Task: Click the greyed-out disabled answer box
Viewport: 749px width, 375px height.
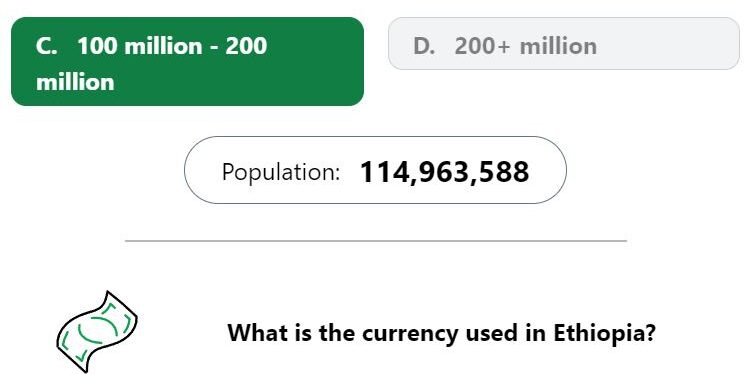Action: click(564, 43)
